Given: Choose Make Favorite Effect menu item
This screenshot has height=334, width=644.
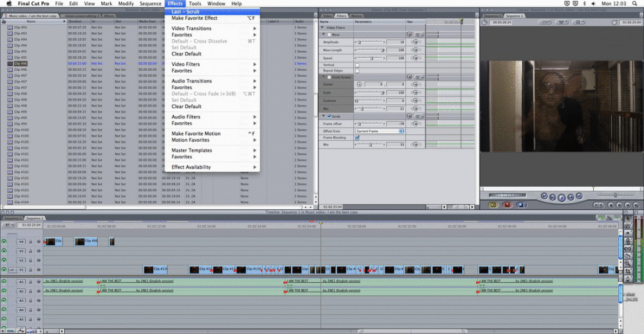Looking at the screenshot, I should [194, 18].
